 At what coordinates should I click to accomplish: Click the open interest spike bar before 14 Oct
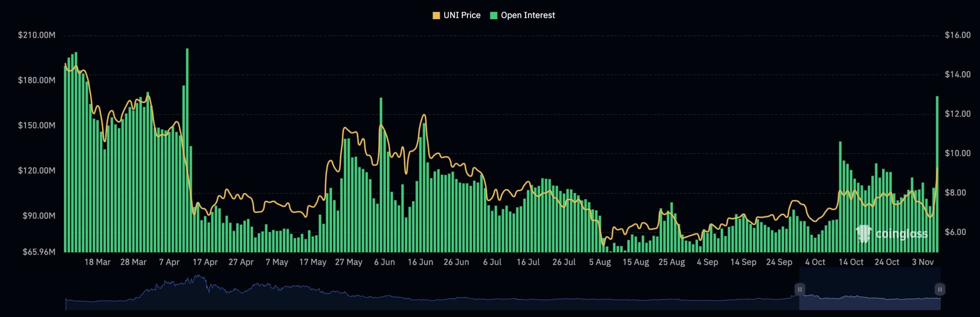[x=840, y=197]
